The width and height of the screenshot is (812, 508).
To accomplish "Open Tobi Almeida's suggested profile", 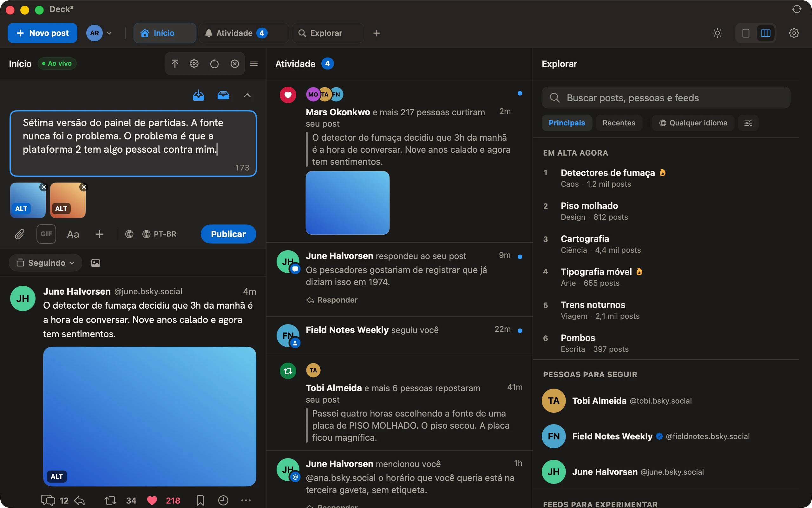I will click(666, 401).
